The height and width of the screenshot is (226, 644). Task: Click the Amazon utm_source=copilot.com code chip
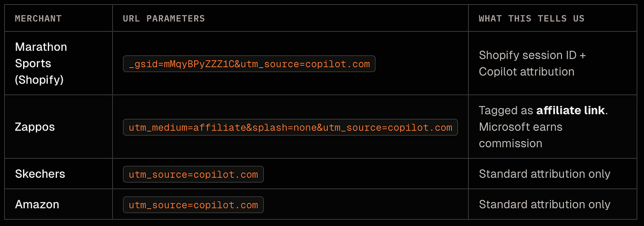193,205
